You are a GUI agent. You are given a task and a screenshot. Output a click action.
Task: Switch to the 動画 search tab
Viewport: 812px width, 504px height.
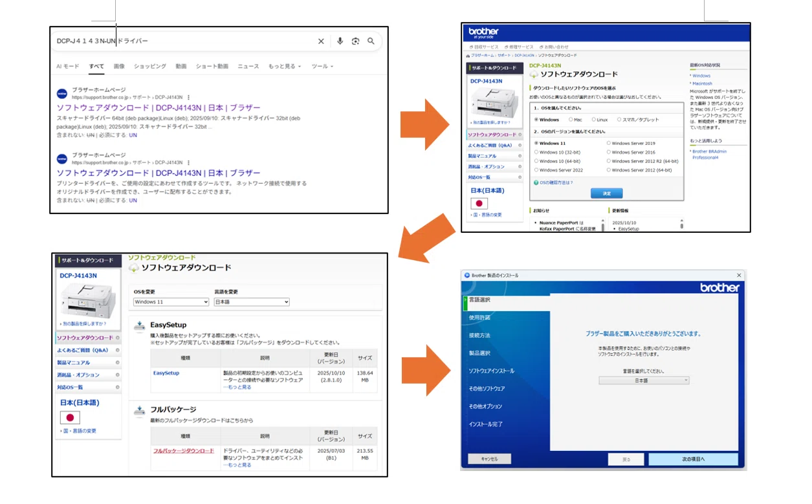click(181, 67)
